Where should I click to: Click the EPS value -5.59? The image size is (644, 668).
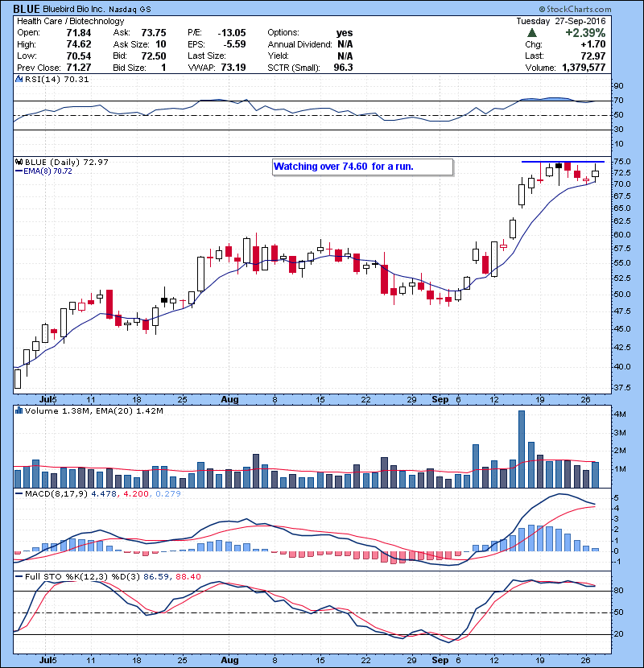(234, 44)
